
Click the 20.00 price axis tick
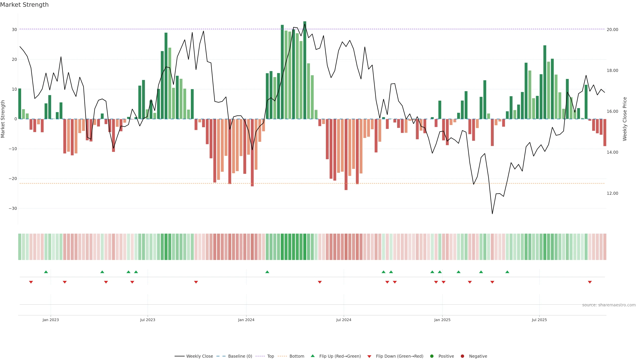pyautogui.click(x=612, y=29)
